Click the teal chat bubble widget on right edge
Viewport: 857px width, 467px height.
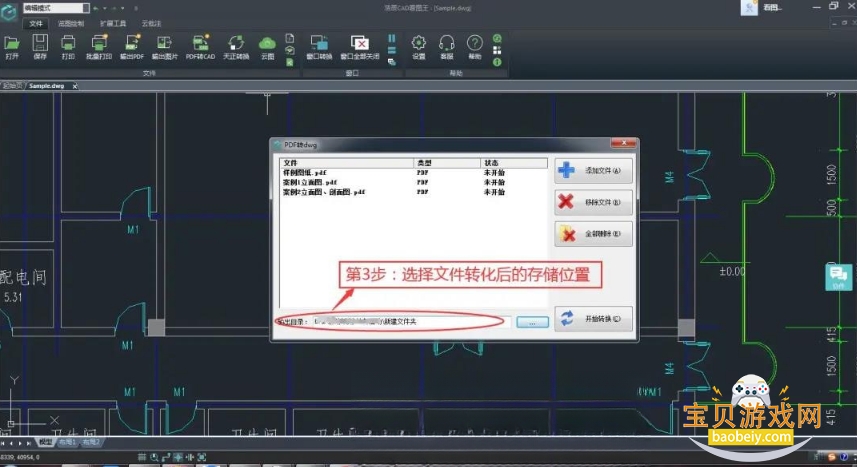838,277
